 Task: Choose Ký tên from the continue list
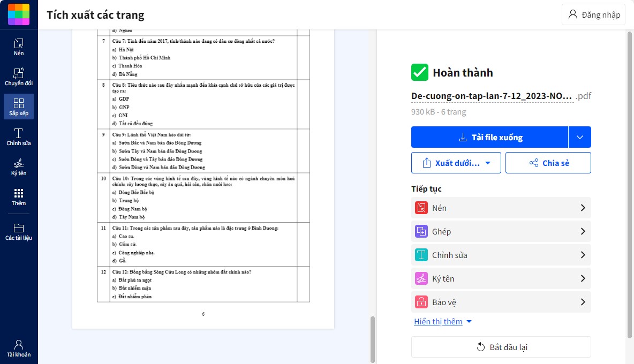pyautogui.click(x=501, y=278)
